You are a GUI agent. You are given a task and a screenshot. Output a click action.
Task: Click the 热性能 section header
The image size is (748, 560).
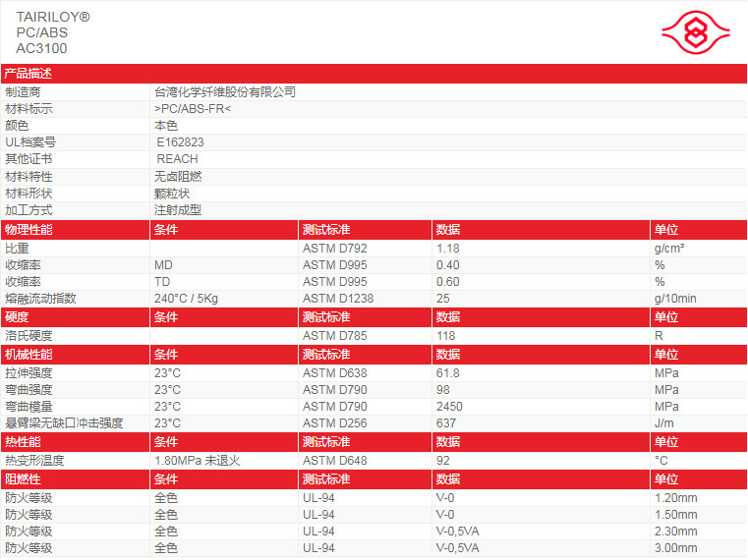[23, 441]
